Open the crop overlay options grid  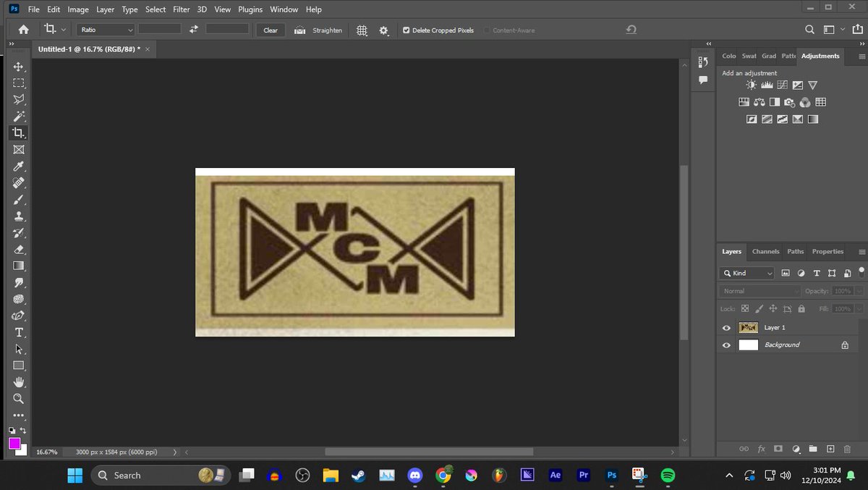[362, 30]
